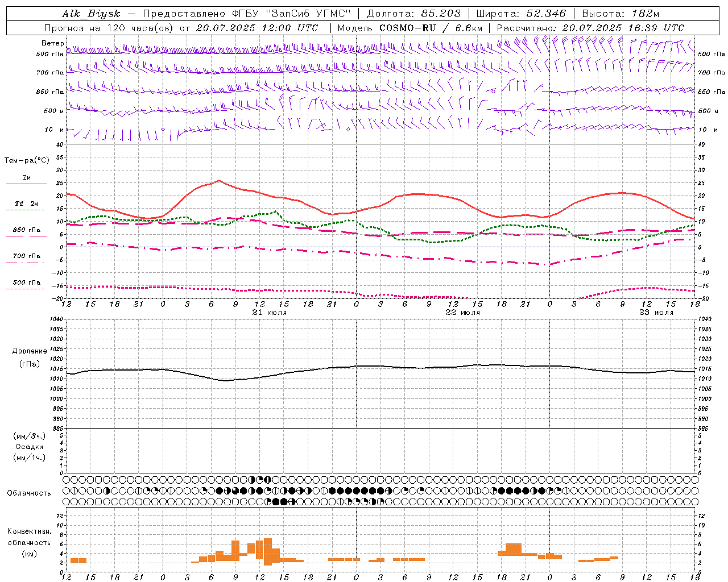The height and width of the screenshot is (582, 728).
Task: Select the 850 гПа entry in temperature legend
Action: pos(27,230)
